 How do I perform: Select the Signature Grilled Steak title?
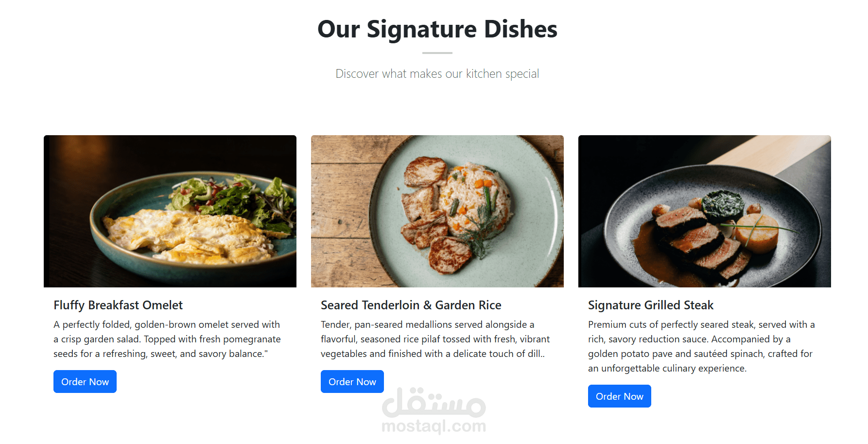point(651,305)
